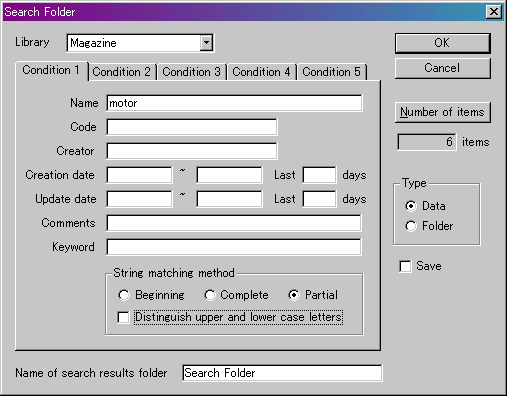Cancel the Search Folder dialog
This screenshot has width=507, height=396.
[x=443, y=68]
